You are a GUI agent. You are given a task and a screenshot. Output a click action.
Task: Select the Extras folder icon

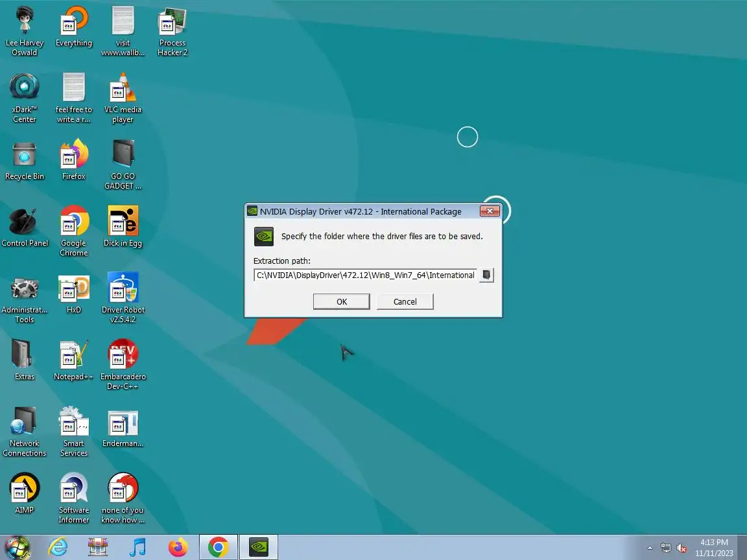24,360
